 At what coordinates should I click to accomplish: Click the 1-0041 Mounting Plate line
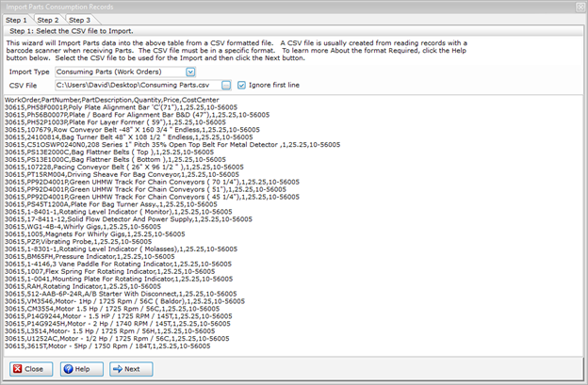tap(119, 280)
